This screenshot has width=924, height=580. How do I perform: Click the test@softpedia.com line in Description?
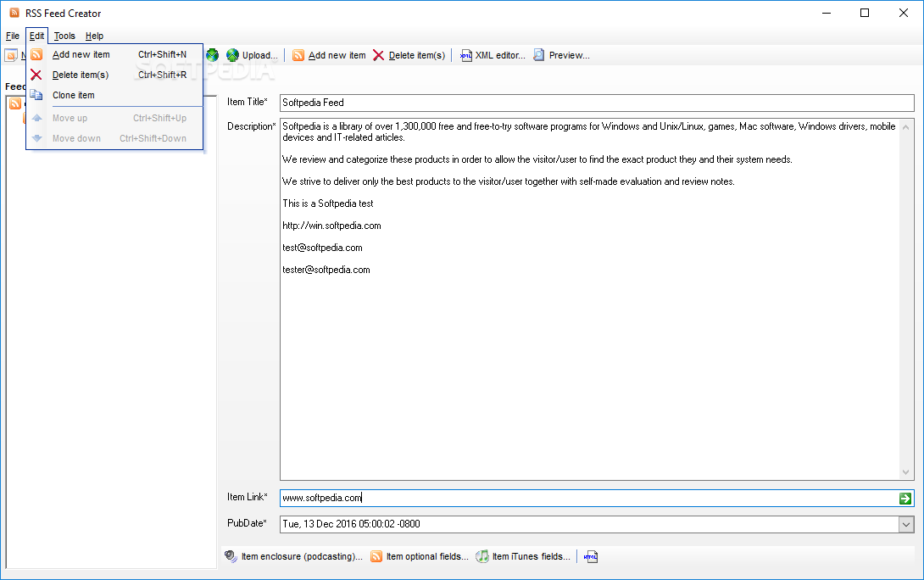tap(322, 248)
